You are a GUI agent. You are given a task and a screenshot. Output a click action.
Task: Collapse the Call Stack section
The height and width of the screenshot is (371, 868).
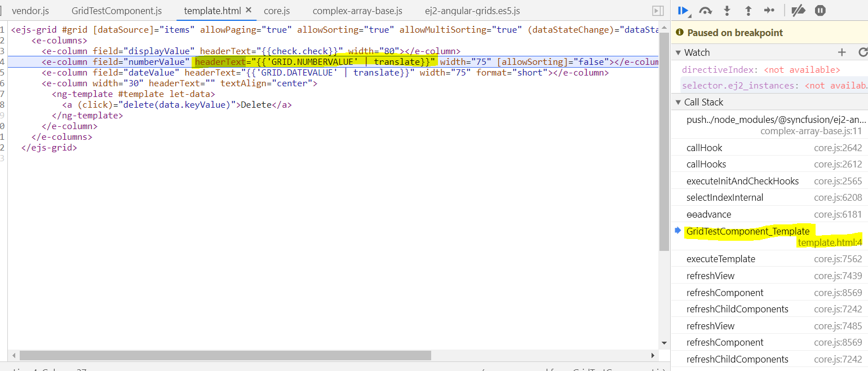[678, 102]
